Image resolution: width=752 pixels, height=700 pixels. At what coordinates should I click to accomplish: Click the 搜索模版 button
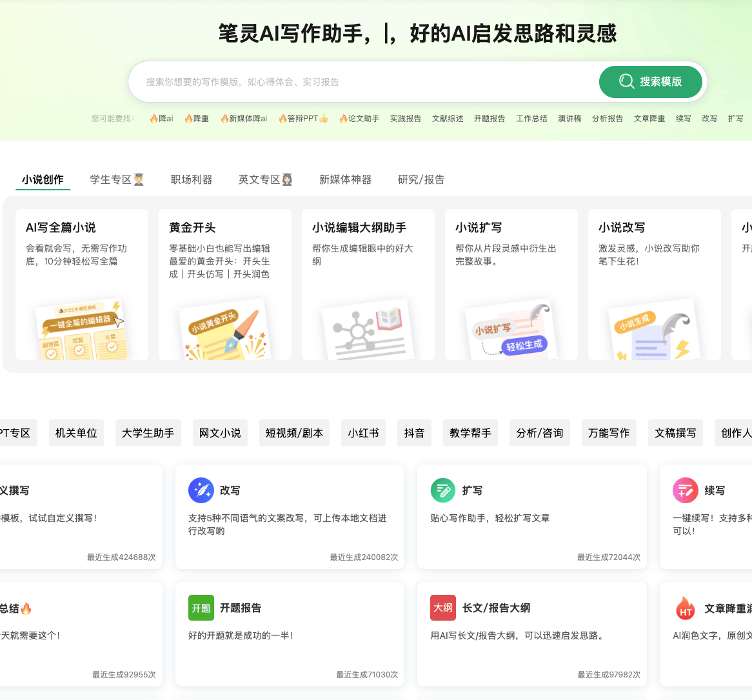651,81
